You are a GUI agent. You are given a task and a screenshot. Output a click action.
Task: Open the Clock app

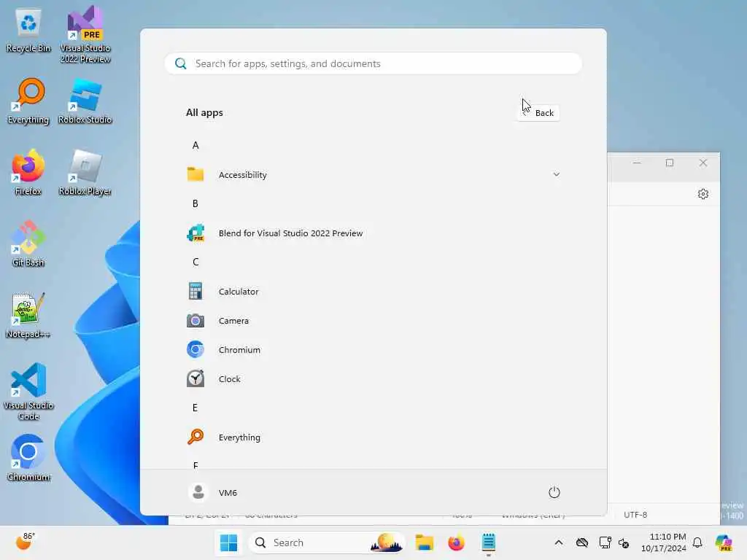373,379
